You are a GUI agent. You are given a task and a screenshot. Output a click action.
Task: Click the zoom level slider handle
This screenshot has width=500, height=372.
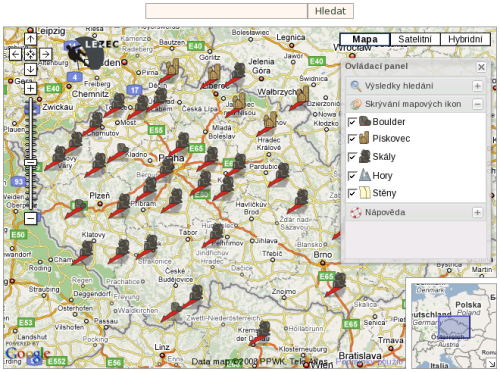(31, 163)
